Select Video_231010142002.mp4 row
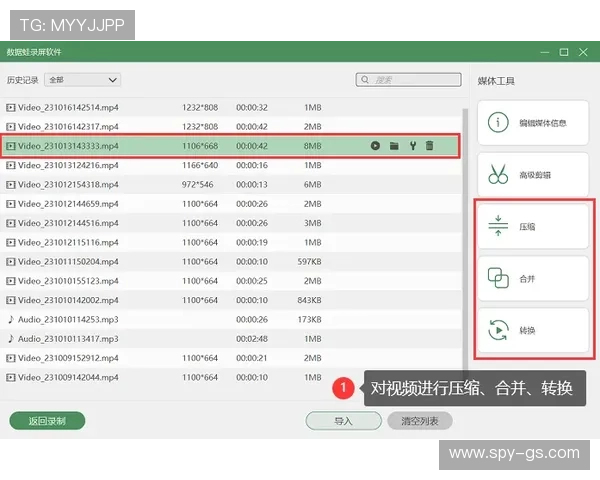Image resolution: width=600 pixels, height=480 pixels. pos(231,300)
